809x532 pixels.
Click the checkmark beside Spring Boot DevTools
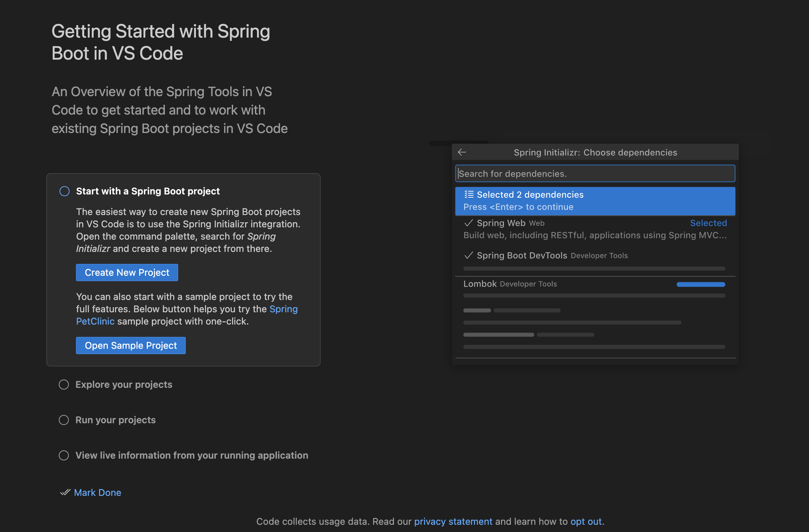tap(468, 256)
